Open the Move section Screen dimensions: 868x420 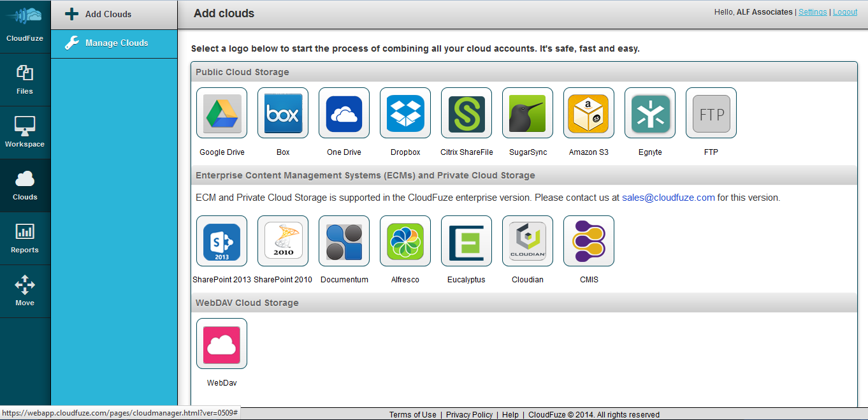pos(25,291)
